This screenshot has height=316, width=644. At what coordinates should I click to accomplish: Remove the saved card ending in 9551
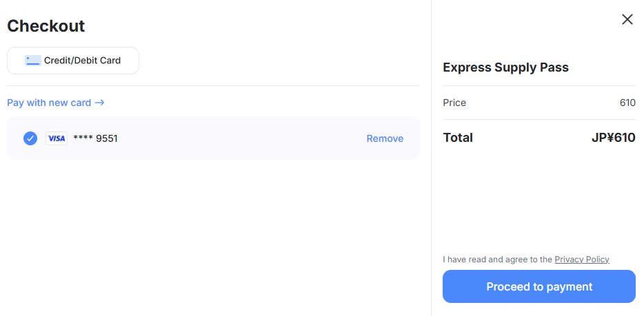(385, 138)
